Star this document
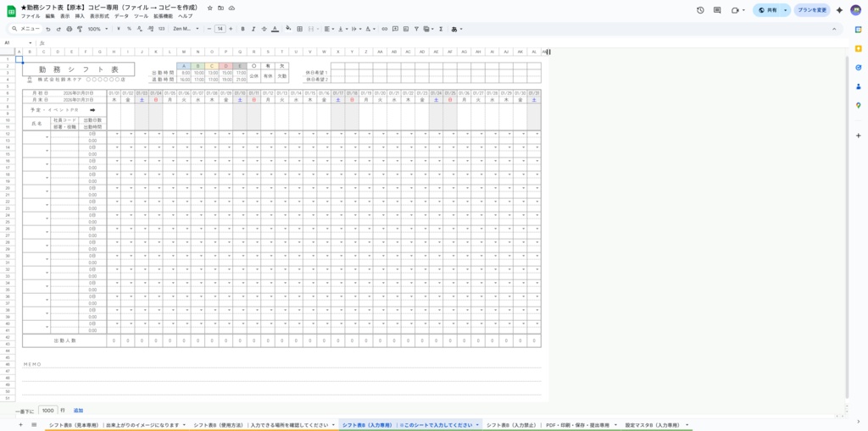The width and height of the screenshot is (868, 431). point(210,8)
